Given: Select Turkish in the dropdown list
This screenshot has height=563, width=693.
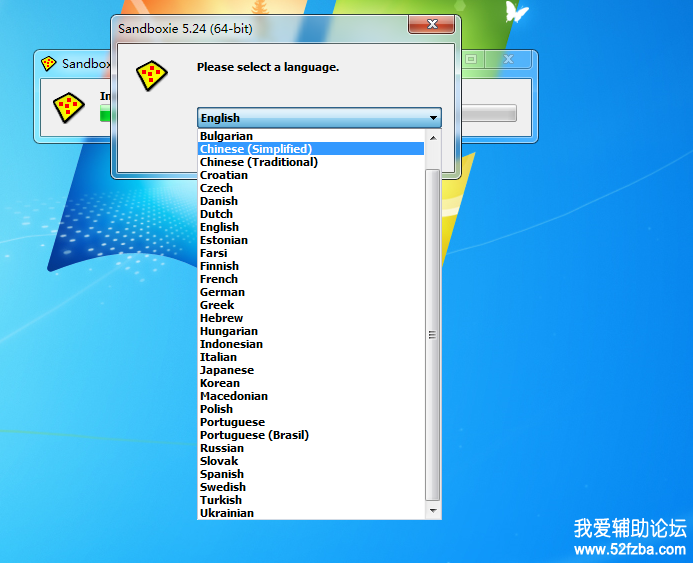Looking at the screenshot, I should pyautogui.click(x=311, y=500).
